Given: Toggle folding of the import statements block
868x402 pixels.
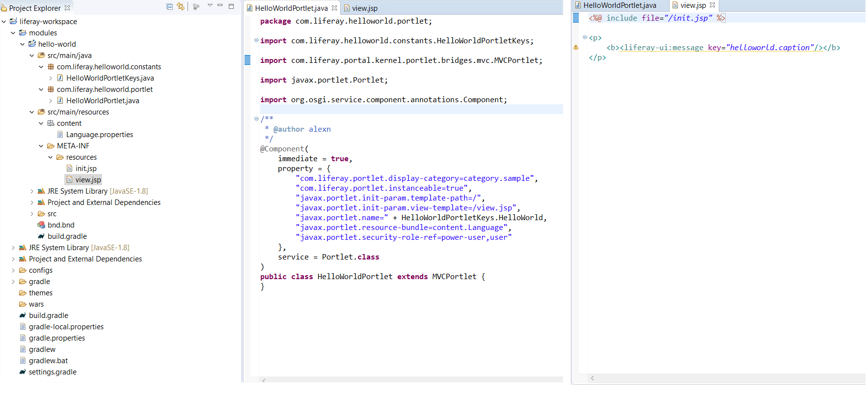Looking at the screenshot, I should 256,40.
